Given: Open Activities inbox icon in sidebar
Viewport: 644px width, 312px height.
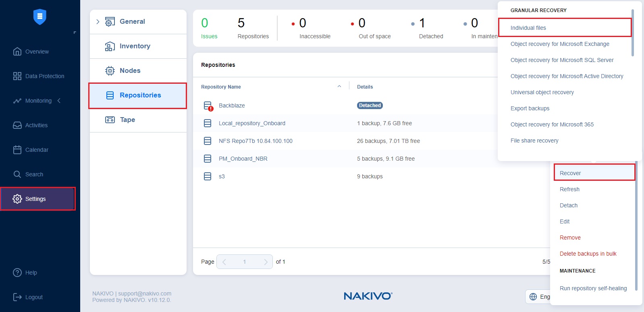Looking at the screenshot, I should tap(17, 125).
